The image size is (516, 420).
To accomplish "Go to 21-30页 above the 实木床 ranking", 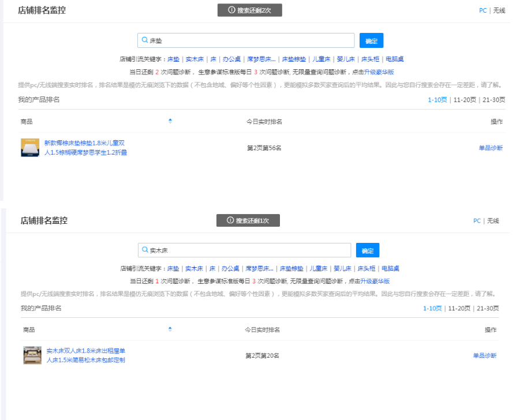I will [x=487, y=308].
